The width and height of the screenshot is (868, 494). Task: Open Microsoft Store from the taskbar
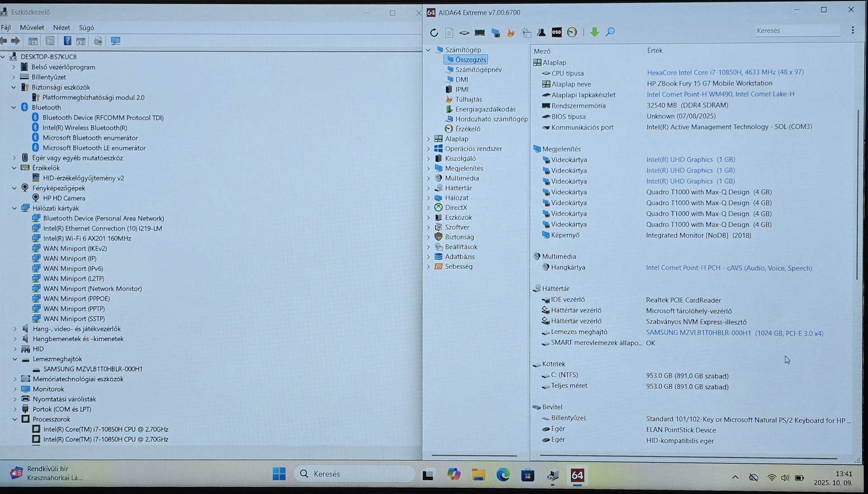527,475
